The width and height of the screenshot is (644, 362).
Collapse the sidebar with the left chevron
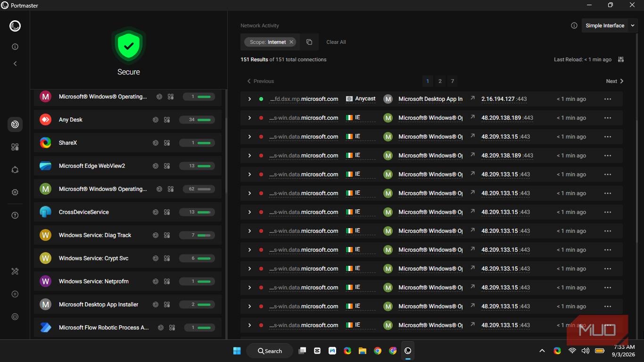click(15, 63)
